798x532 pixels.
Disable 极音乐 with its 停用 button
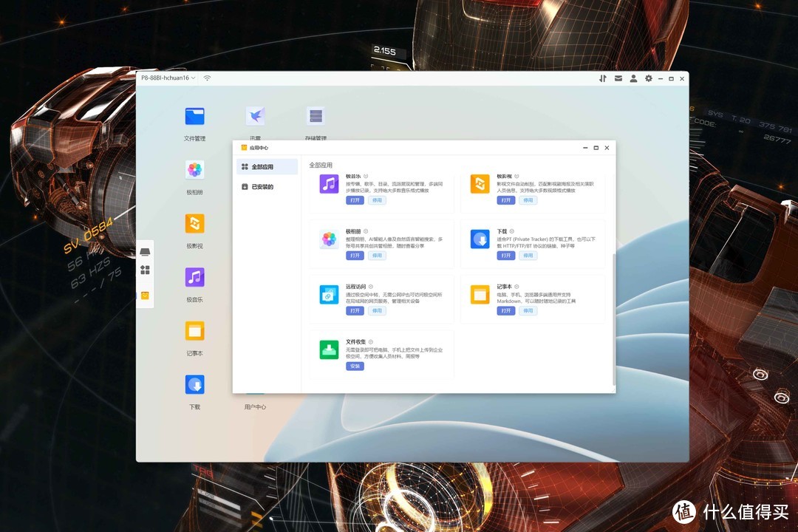click(377, 200)
